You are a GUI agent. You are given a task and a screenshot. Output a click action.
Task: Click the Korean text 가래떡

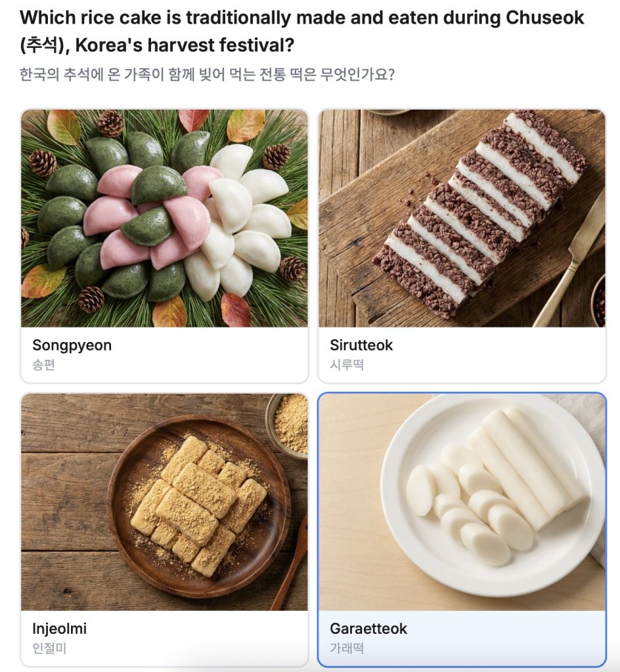347,648
